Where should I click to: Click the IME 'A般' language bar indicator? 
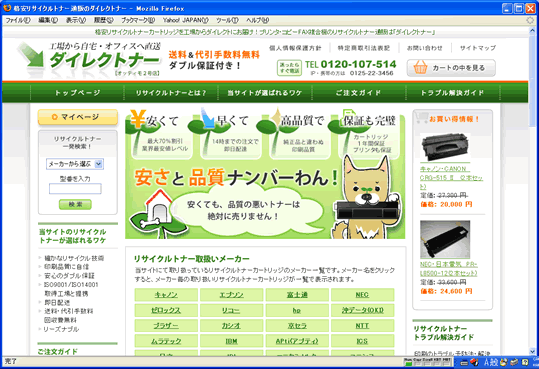(491, 362)
